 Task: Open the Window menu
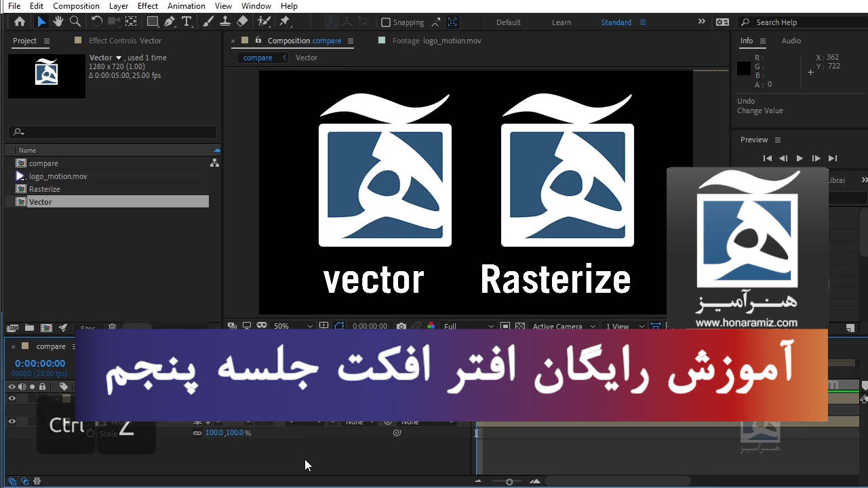click(256, 6)
